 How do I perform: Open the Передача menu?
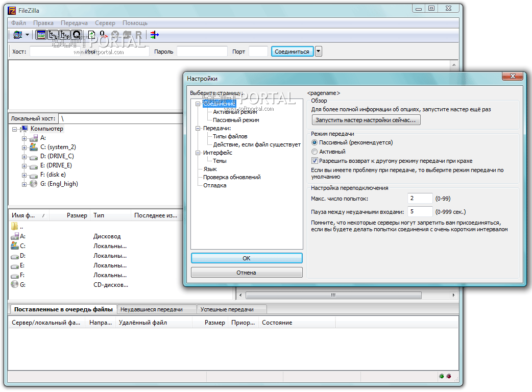click(x=74, y=23)
